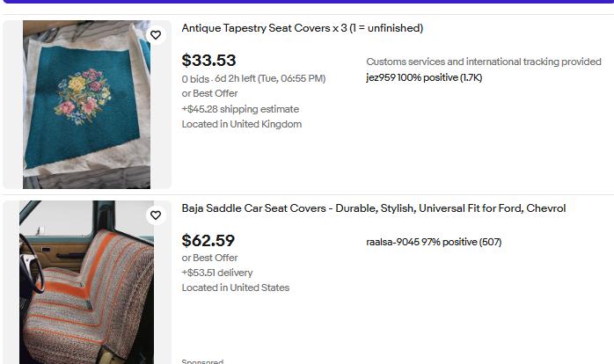The width and height of the screenshot is (614, 364).
Task: Toggle watch heart on Baja Saddle listing
Action: tap(156, 215)
